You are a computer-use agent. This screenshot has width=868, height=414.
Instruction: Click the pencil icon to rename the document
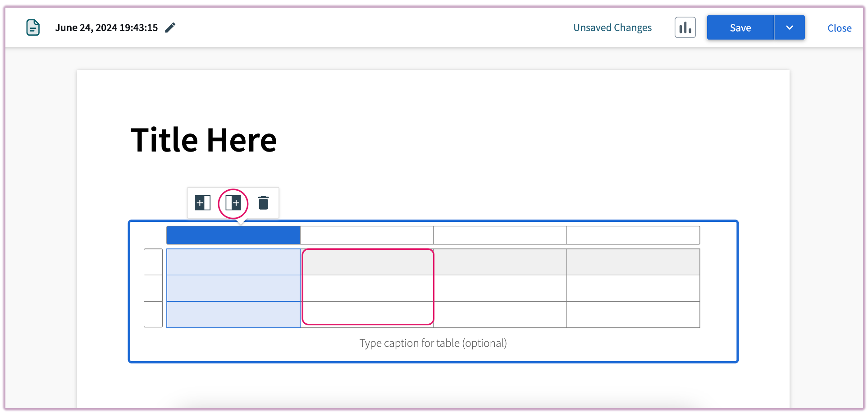[170, 28]
